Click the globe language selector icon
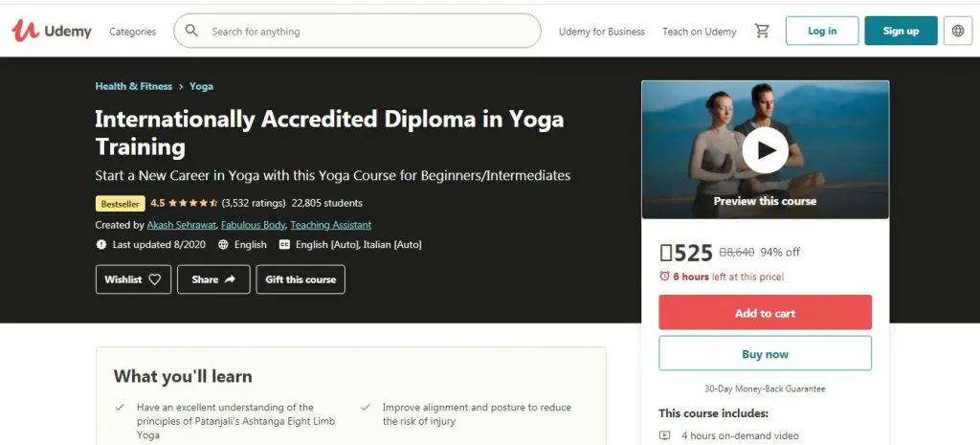The width and height of the screenshot is (980, 445). [x=957, y=31]
